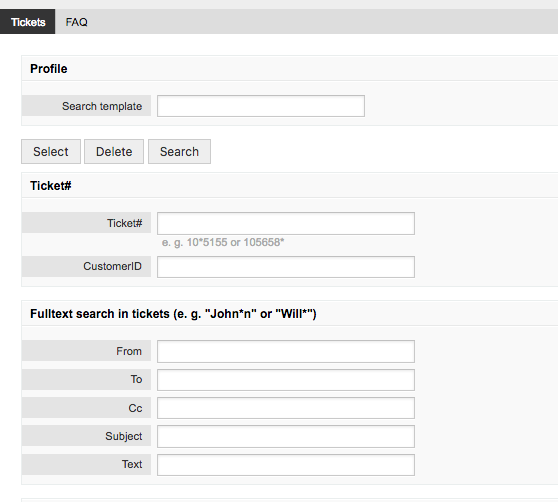Click the ticket number example hint text
Viewport: 558px width, 502px height.
click(223, 242)
